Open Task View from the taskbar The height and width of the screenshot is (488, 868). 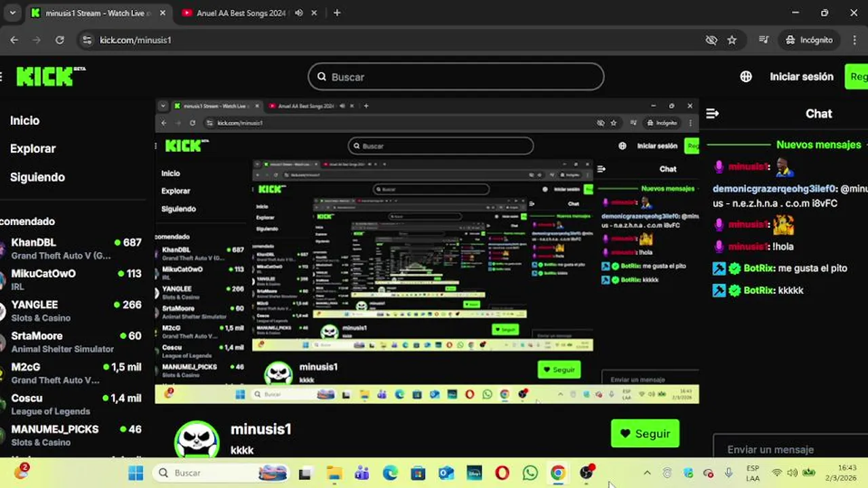point(305,473)
